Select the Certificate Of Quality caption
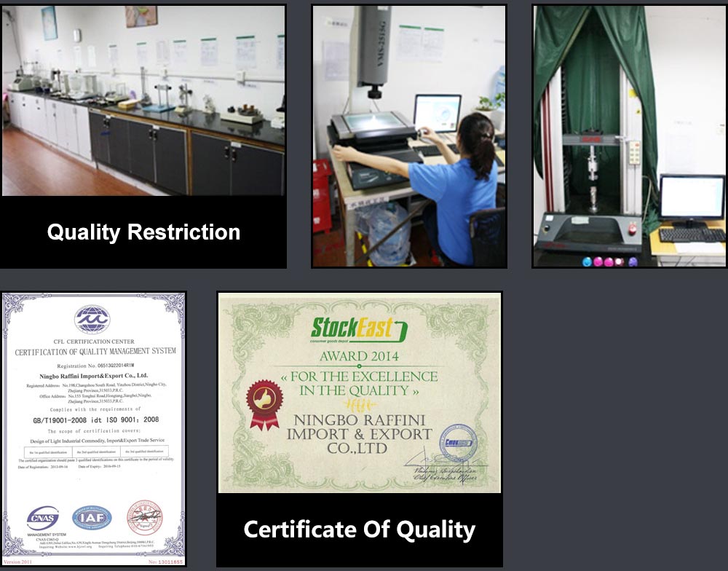The height and width of the screenshot is (571, 728). (359, 529)
